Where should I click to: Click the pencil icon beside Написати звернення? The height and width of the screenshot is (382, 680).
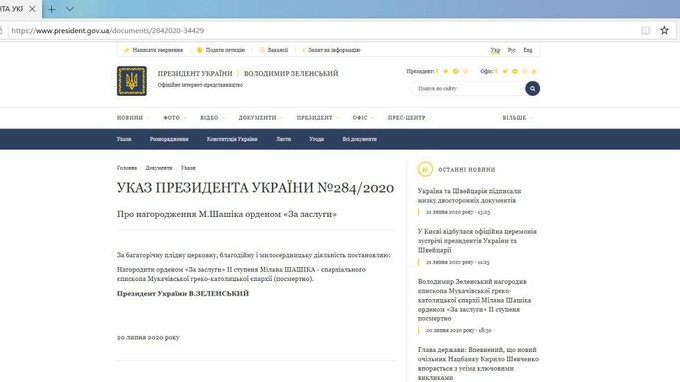click(127, 50)
